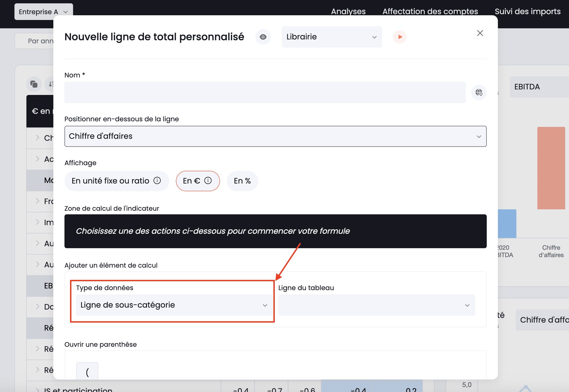569x392 pixels.
Task: Select the 'En €' display option
Action: pyautogui.click(x=198, y=181)
